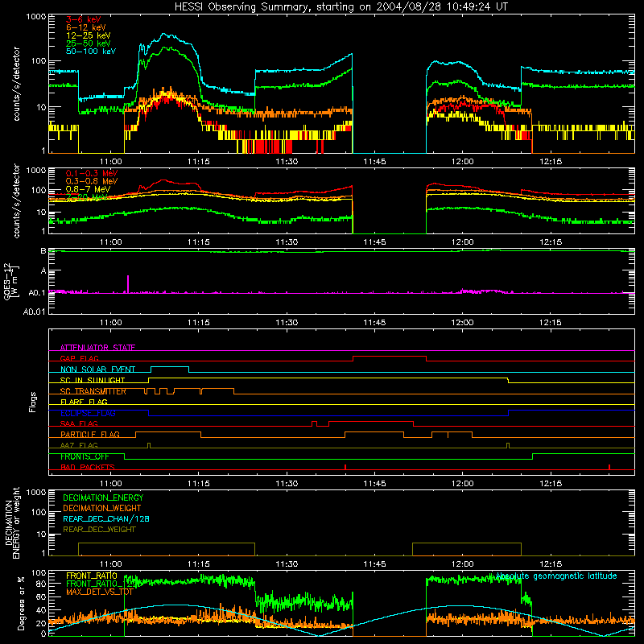Select the NON_SOLAR_EVENT flag label
This screenshot has height=644, width=644.
click(97, 369)
